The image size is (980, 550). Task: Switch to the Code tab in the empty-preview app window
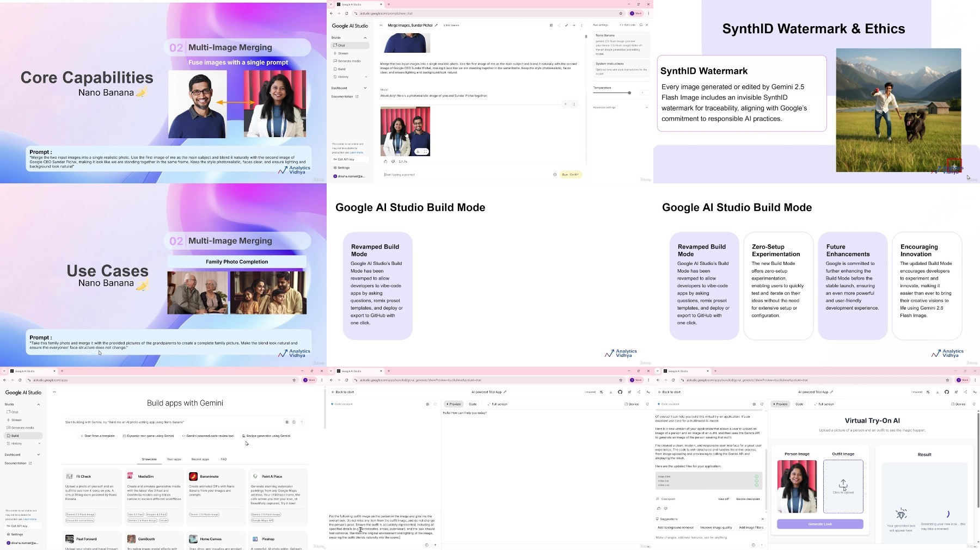[x=473, y=404]
